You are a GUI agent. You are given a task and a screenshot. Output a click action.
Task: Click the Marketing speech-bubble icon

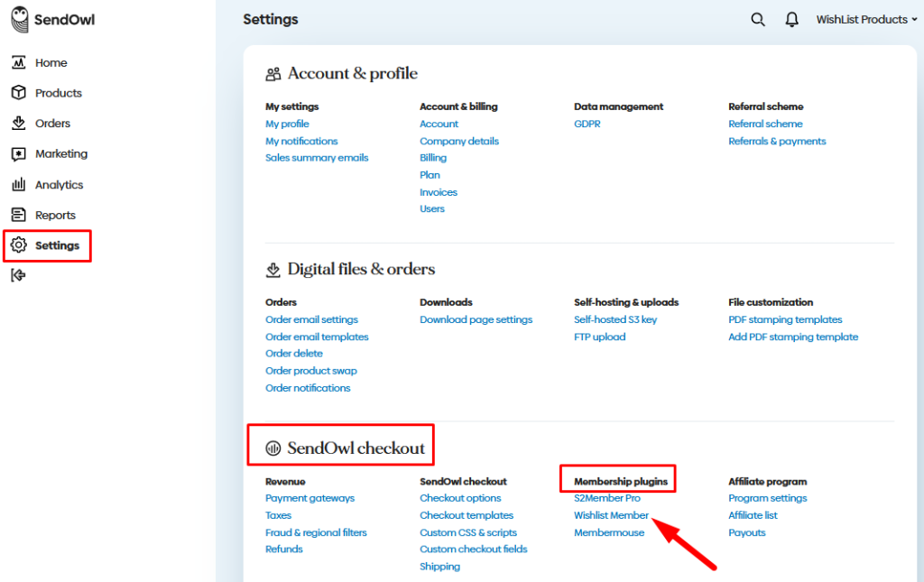[x=19, y=153]
